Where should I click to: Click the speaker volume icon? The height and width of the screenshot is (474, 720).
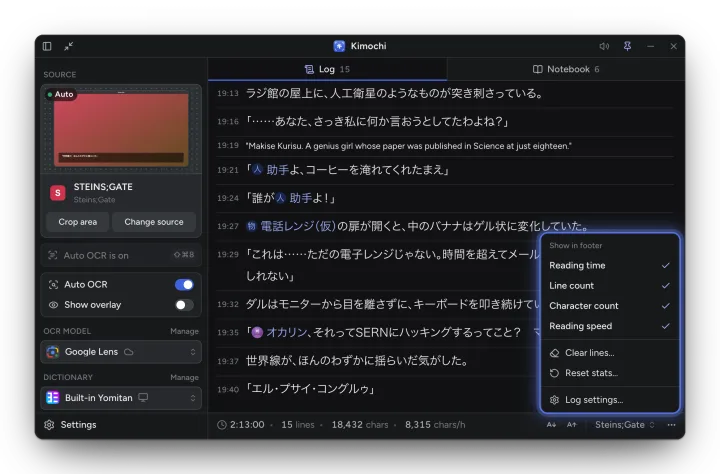[x=604, y=46]
